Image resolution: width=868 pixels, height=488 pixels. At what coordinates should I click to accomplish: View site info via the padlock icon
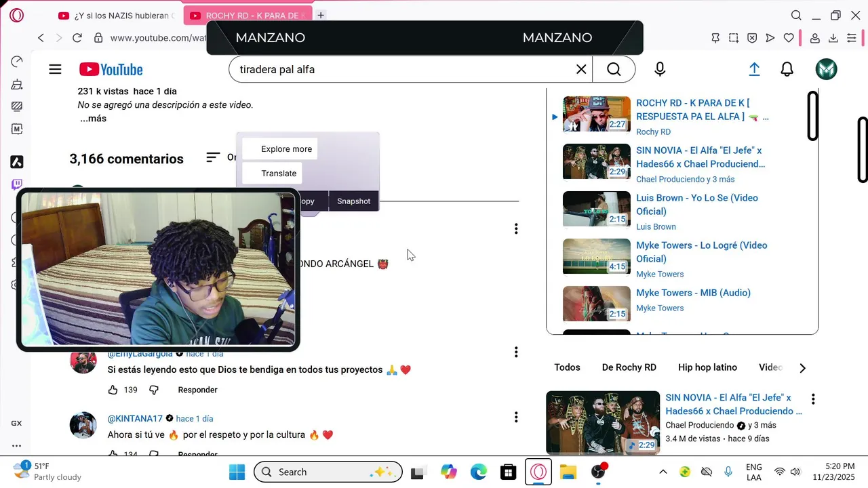pos(98,38)
